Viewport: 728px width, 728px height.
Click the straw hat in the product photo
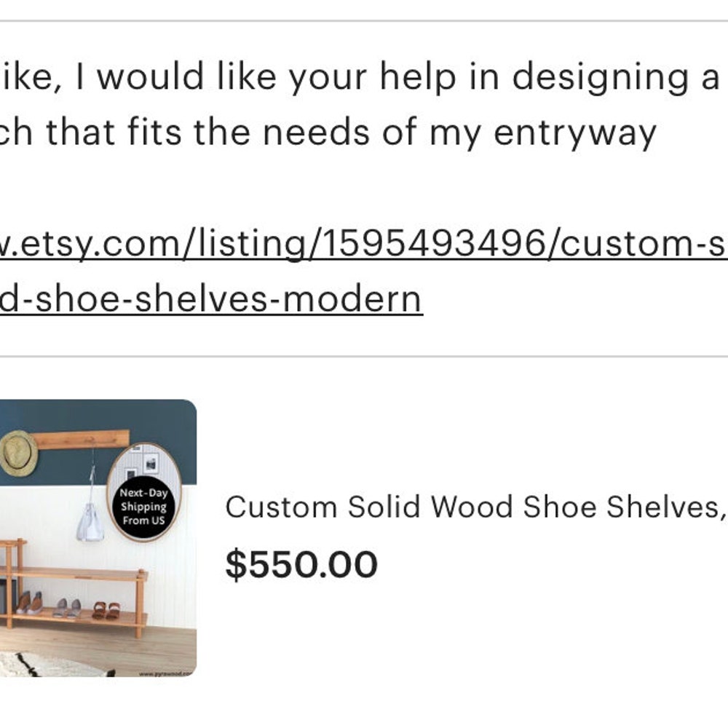coord(17,453)
